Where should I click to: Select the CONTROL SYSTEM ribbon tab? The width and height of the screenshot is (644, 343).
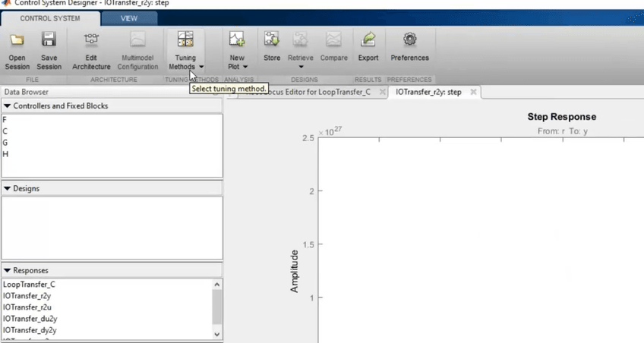tap(50, 18)
